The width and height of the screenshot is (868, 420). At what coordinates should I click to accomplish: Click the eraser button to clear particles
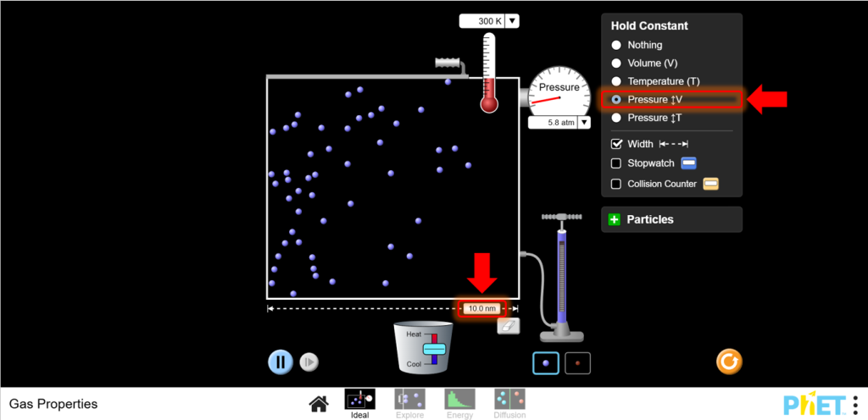[x=509, y=325]
